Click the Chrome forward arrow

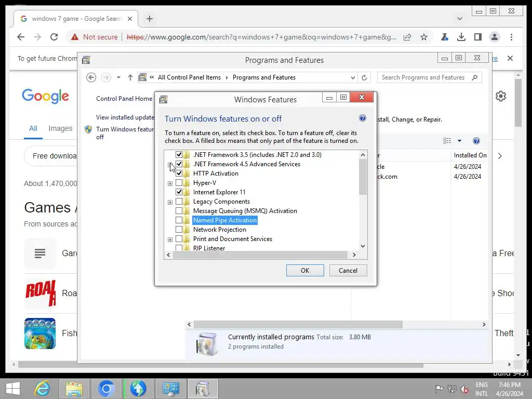(37, 37)
